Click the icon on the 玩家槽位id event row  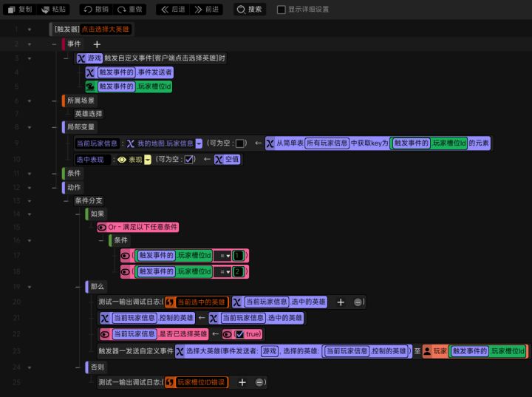point(90,86)
